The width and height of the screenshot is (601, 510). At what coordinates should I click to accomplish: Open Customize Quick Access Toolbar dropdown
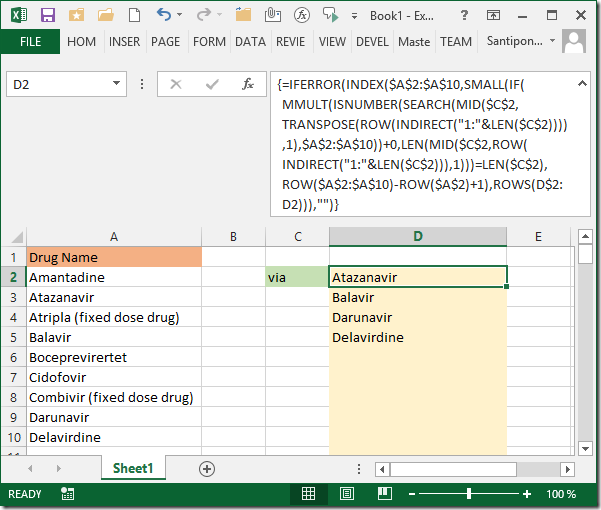coord(355,16)
